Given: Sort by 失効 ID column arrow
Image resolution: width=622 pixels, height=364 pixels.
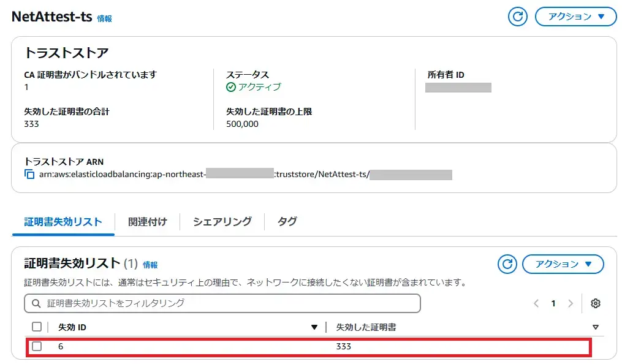Looking at the screenshot, I should coord(314,327).
